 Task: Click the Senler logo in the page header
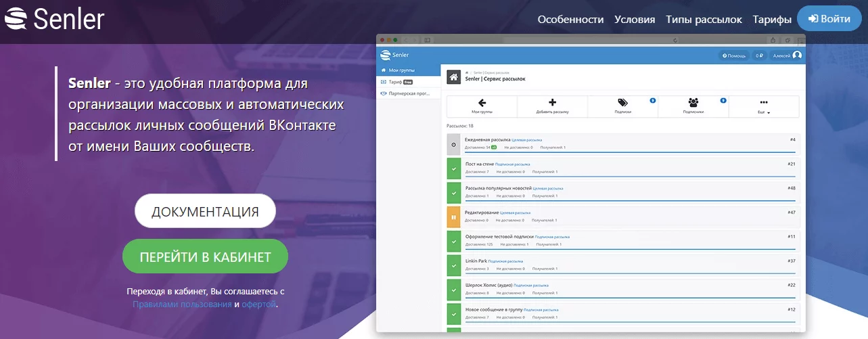click(55, 19)
